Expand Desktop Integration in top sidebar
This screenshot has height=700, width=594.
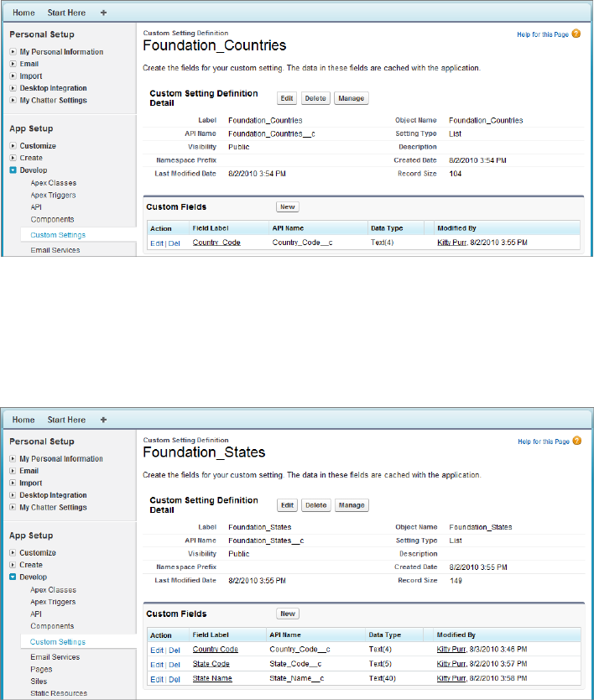[x=13, y=88]
